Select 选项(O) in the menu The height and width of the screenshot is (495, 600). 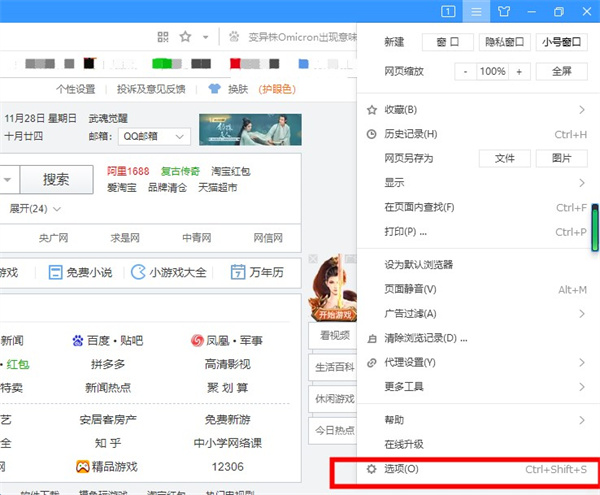click(401, 469)
